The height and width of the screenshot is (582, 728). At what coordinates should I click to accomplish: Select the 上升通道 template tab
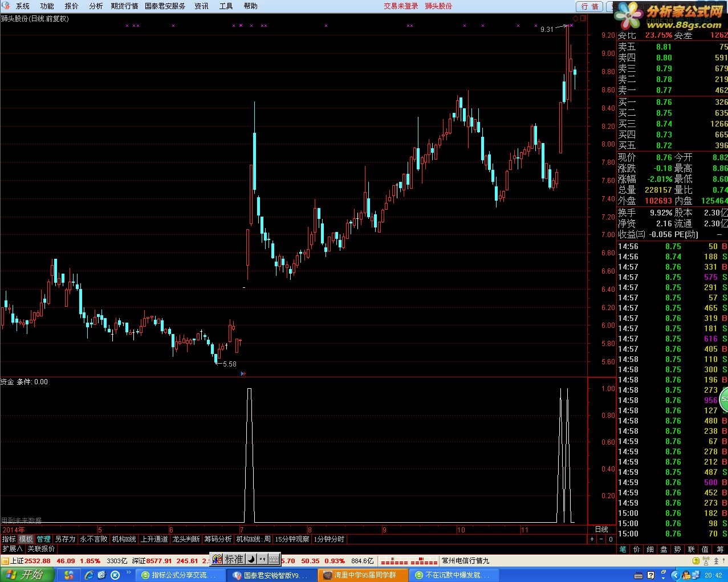(154, 539)
